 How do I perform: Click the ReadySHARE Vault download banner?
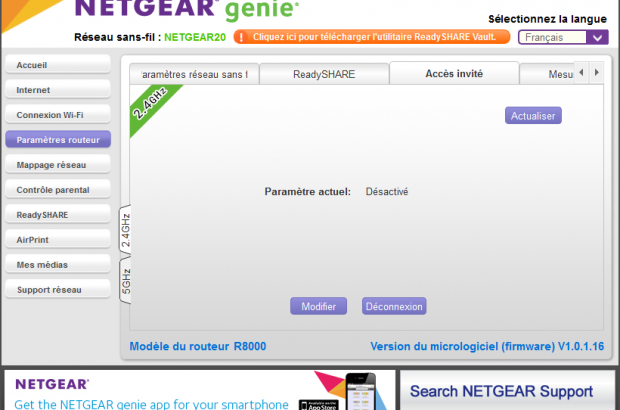point(372,37)
